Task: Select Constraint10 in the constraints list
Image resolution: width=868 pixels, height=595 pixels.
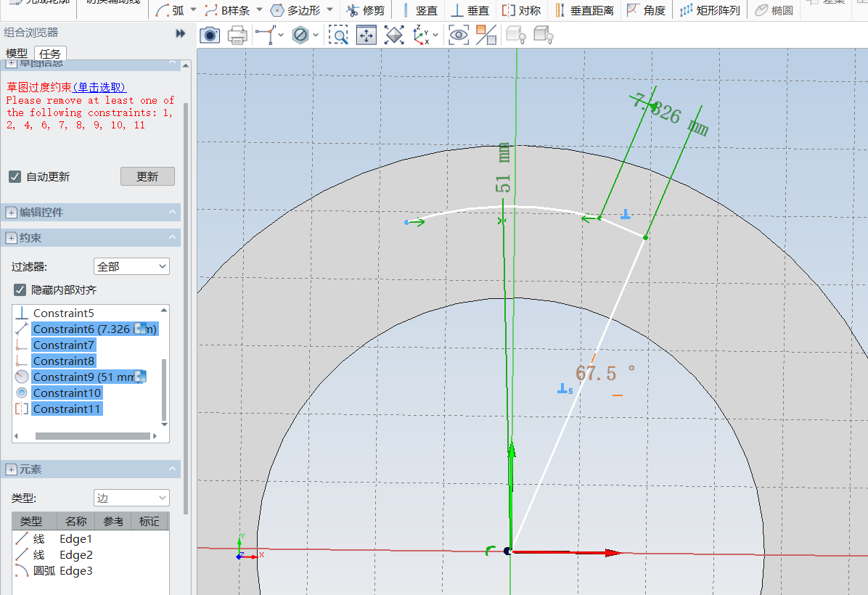Action: point(67,393)
